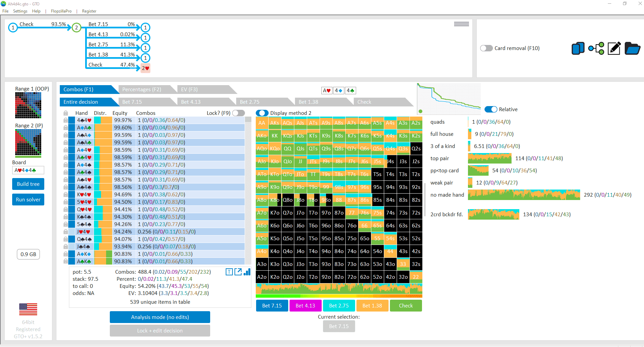This screenshot has width=644, height=347.
Task: Click the boxed T text icon
Action: click(x=229, y=272)
